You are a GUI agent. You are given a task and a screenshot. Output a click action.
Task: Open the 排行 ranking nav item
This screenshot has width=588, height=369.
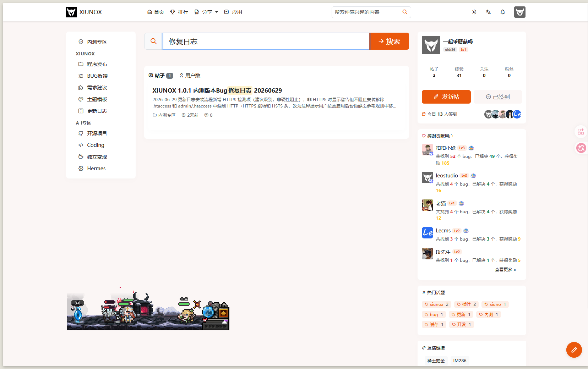pyautogui.click(x=179, y=12)
